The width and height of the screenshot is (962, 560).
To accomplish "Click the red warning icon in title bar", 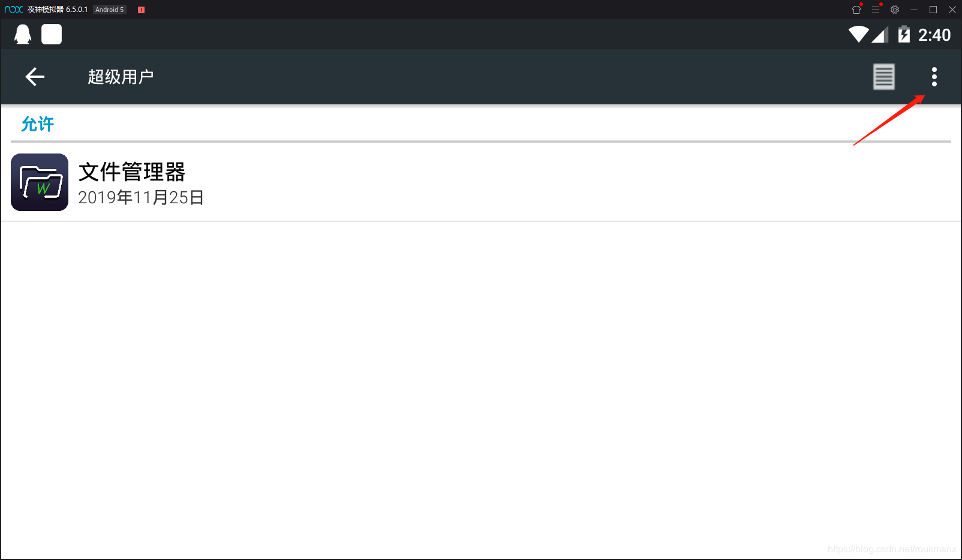I will coord(141,10).
